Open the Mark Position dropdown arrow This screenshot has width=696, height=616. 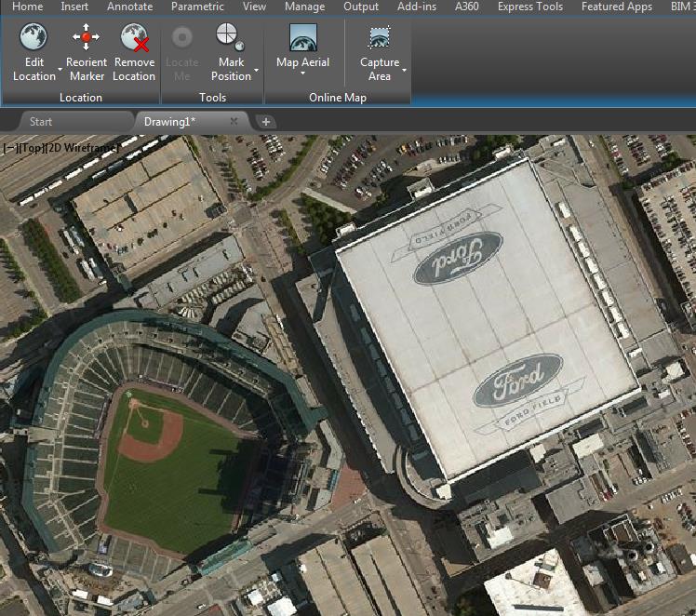coord(256,70)
